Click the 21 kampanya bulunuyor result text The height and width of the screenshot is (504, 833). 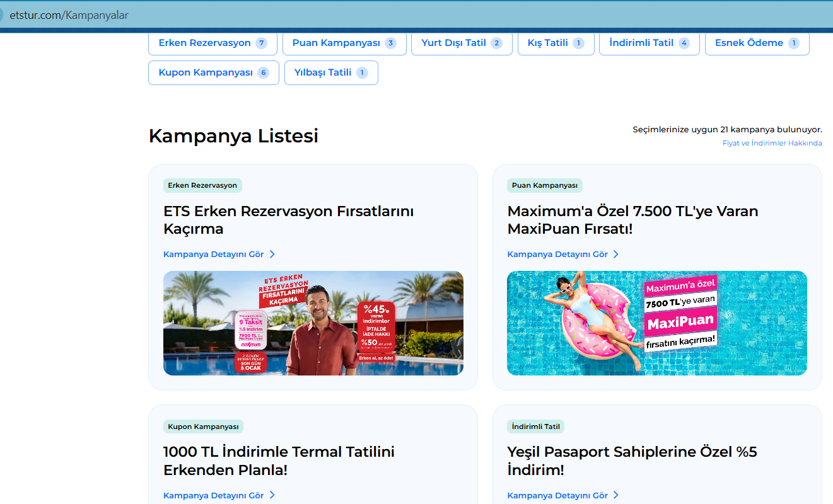[x=727, y=129]
